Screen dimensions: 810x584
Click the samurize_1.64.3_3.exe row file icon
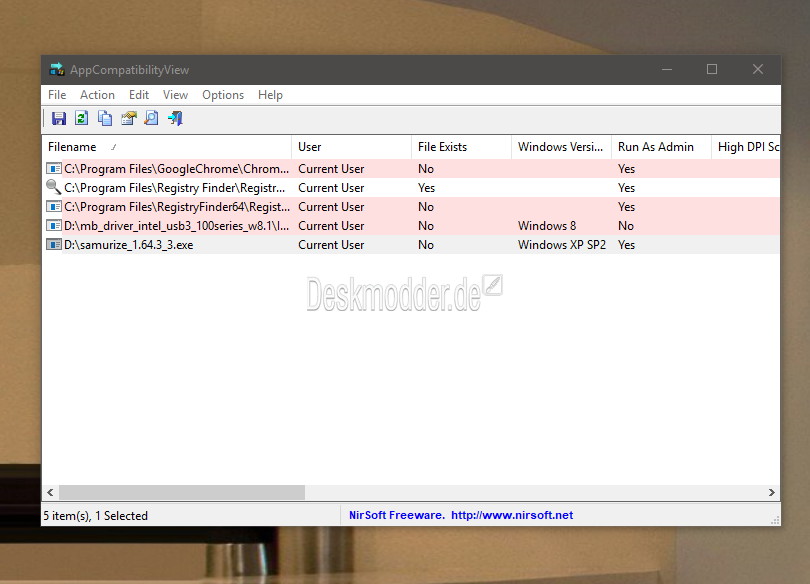tap(54, 244)
